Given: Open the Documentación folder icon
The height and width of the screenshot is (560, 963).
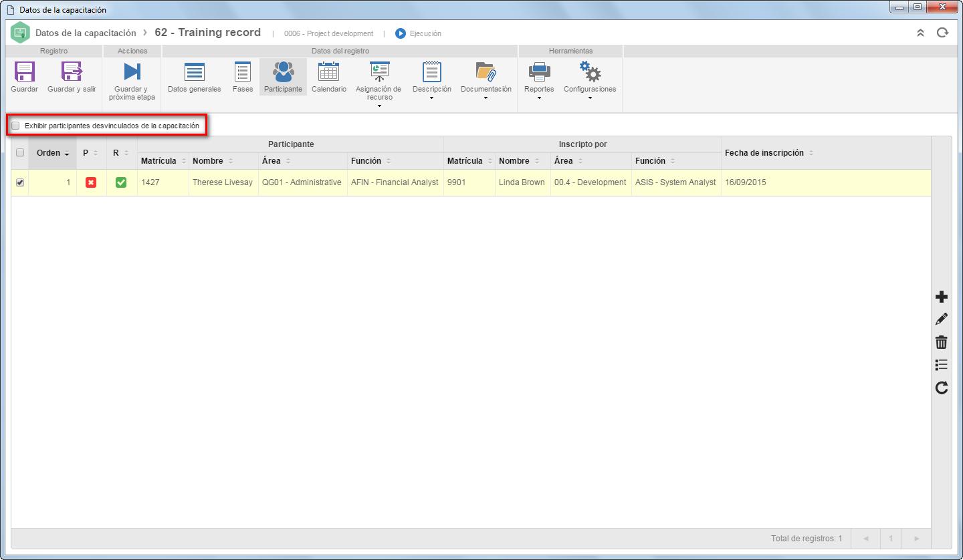Looking at the screenshot, I should point(486,72).
